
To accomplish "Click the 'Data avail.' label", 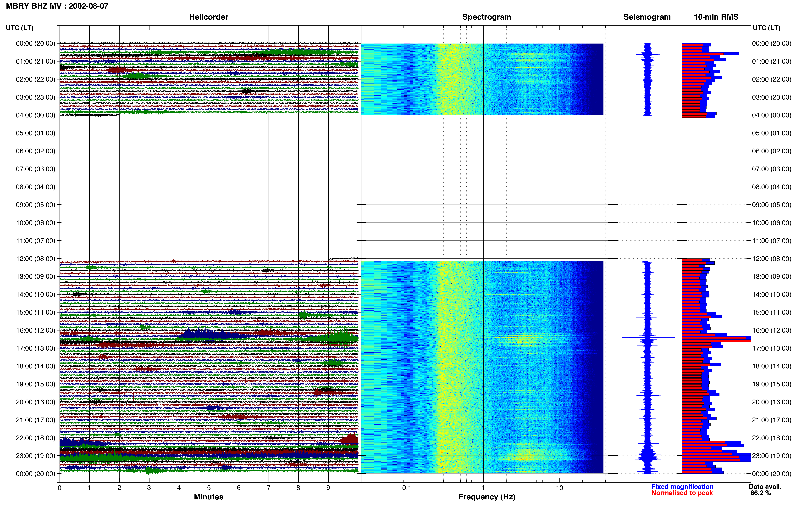I will [x=765, y=487].
